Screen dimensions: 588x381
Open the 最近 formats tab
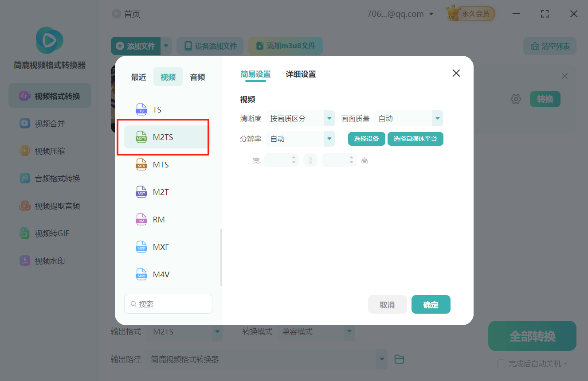coord(138,77)
